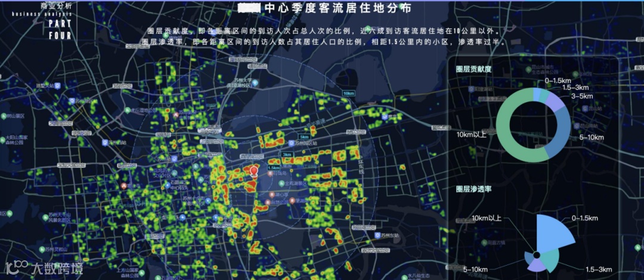Click the 昆山南站 station icon
Screen dimensions: 644x280
[x=576, y=126]
